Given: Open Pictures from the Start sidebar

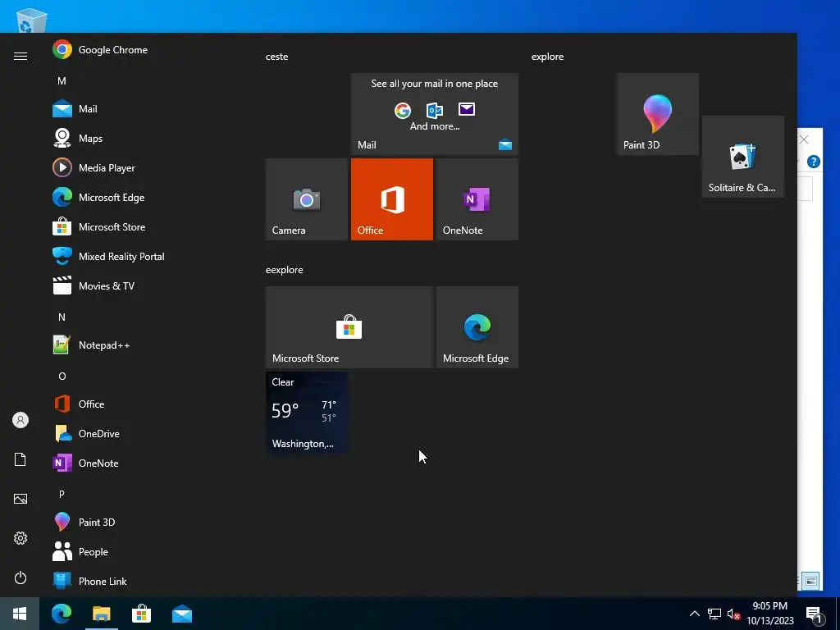Looking at the screenshot, I should pos(21,499).
